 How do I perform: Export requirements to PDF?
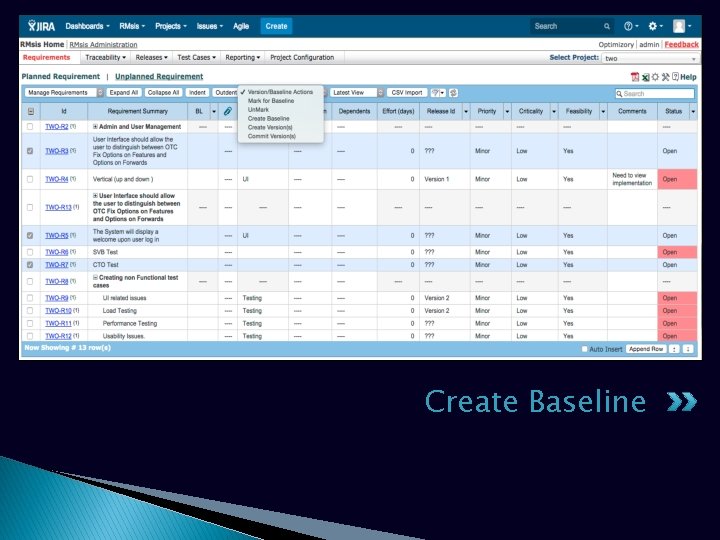click(x=635, y=77)
